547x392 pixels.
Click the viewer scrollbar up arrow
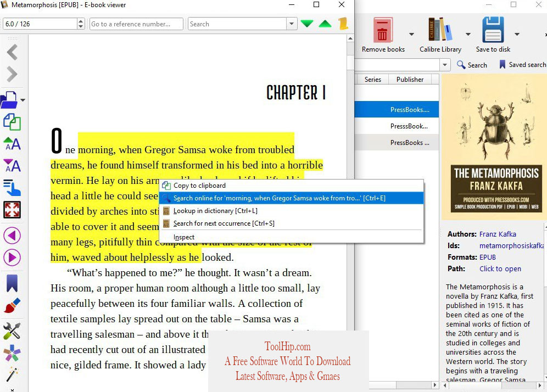(350, 38)
